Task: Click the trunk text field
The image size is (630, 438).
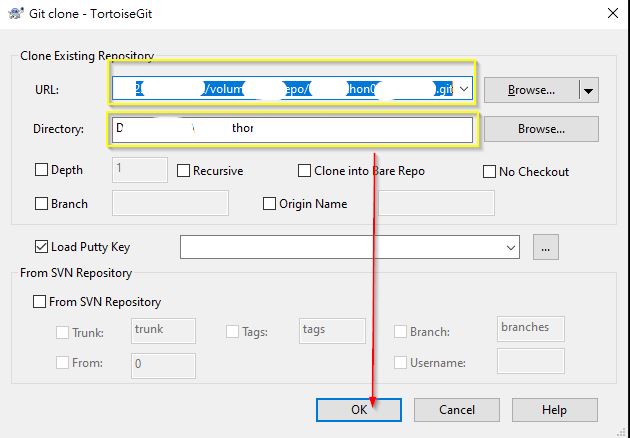Action: coord(163,331)
